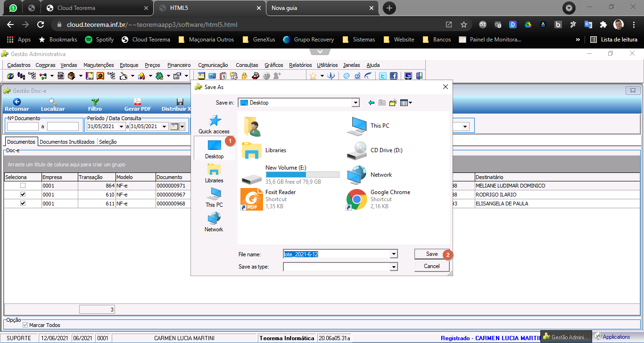Click the Cancel button

pos(432,266)
